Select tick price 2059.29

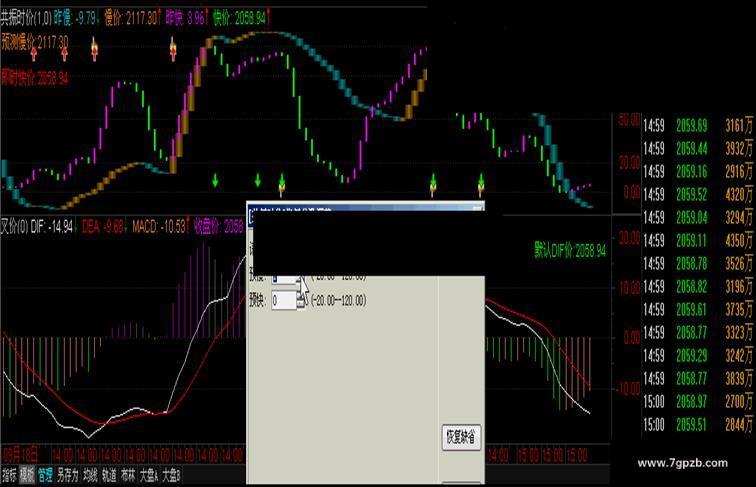click(691, 355)
